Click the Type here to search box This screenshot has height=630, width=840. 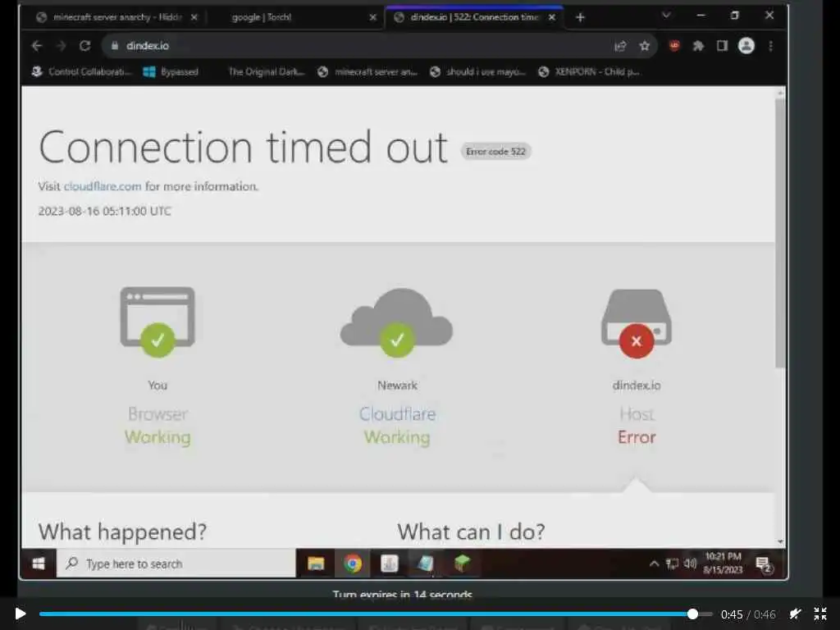(176, 564)
